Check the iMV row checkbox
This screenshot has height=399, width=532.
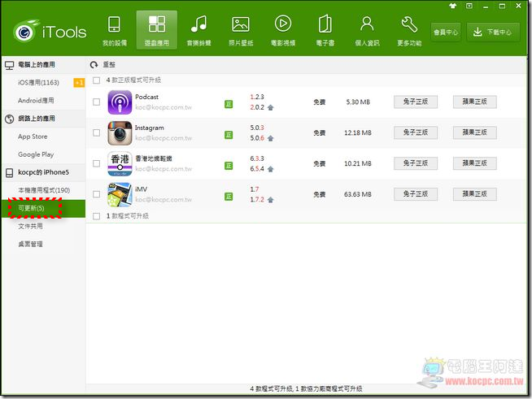96,194
